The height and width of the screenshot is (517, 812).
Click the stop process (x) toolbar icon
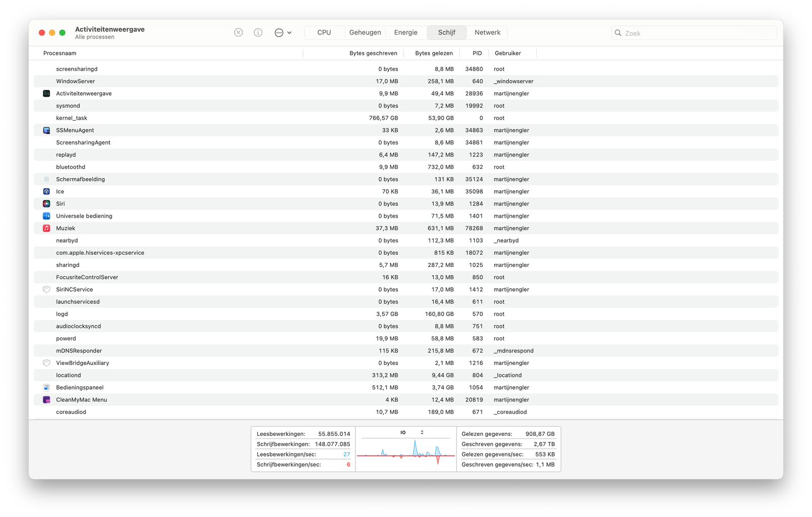238,32
